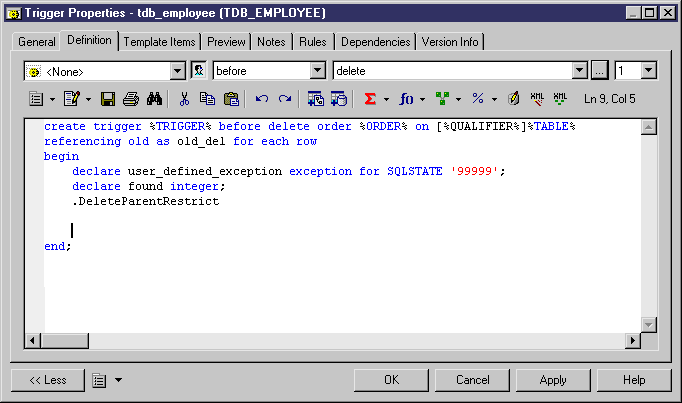Image resolution: width=682 pixels, height=403 pixels.
Task: Paste from clipboard icon
Action: [x=231, y=99]
